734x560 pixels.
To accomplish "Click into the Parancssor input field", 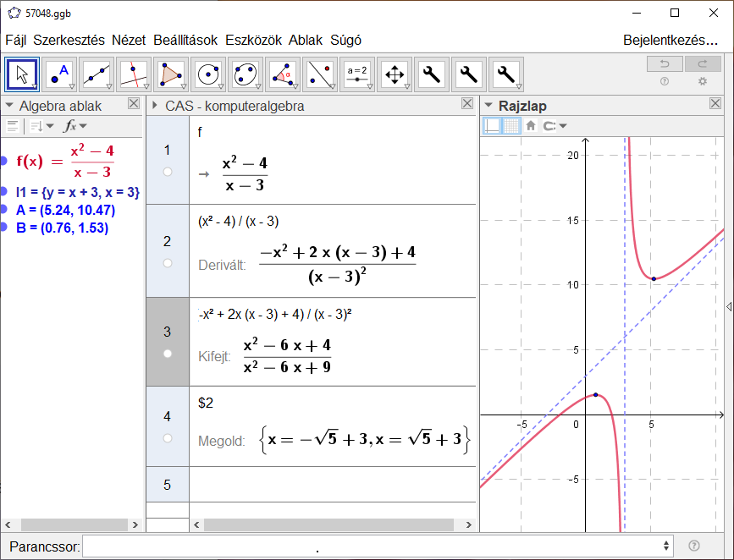I will (x=373, y=546).
